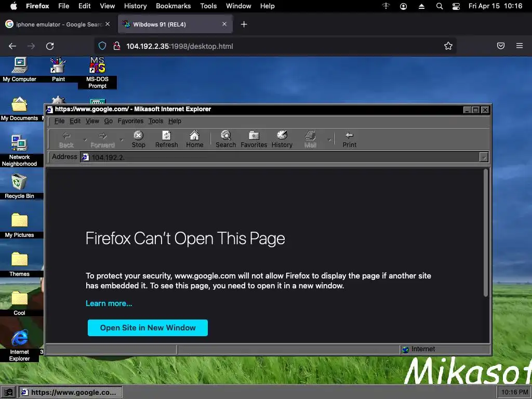
Task: Click the taskbar clock 10:16 PM
Action: pos(514,392)
